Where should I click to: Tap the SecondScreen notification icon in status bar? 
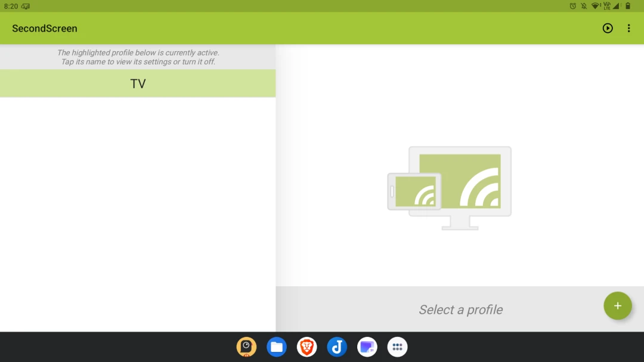25,6
